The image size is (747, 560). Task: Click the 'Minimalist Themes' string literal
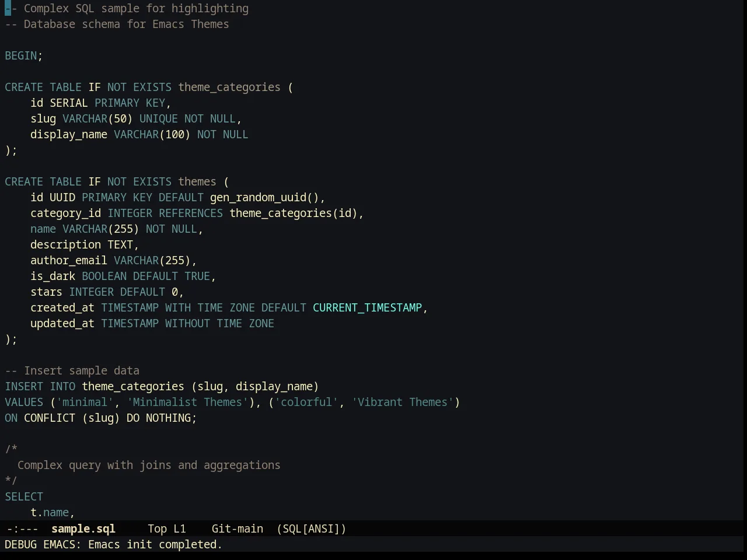click(x=187, y=402)
